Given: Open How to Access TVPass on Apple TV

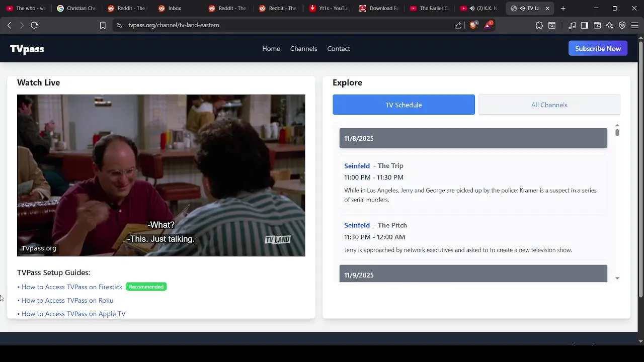Looking at the screenshot, I should [73, 314].
